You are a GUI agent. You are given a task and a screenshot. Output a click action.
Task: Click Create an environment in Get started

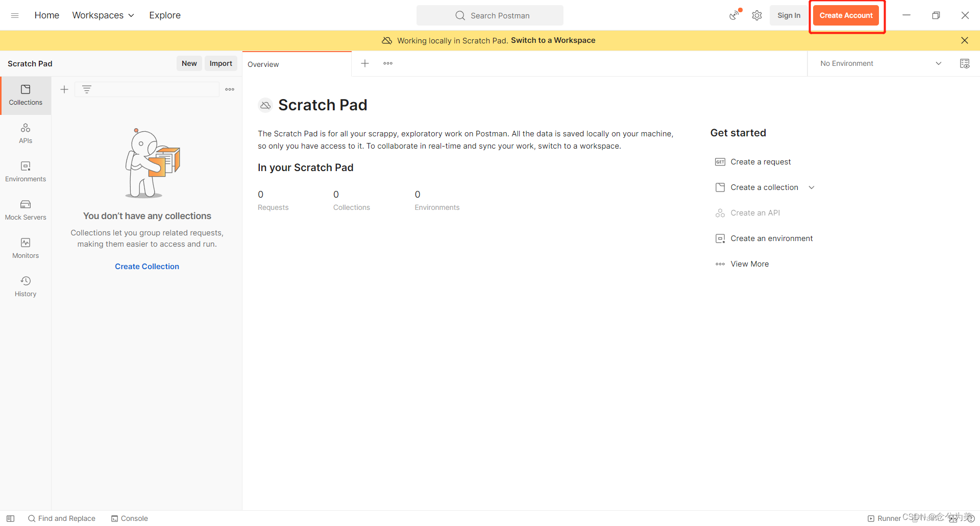764,238
